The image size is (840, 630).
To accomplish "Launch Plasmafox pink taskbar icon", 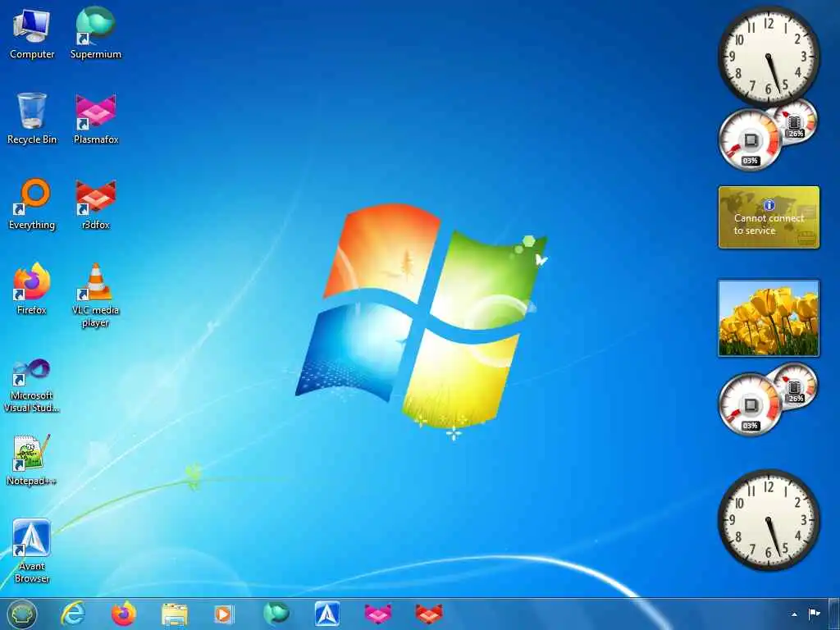I will pyautogui.click(x=377, y=614).
